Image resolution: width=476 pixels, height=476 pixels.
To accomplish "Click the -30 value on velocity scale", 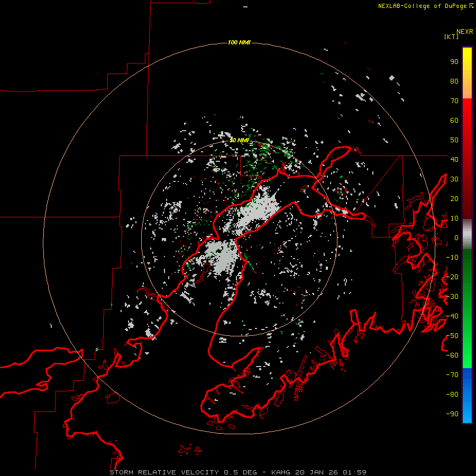I will click(x=452, y=297).
